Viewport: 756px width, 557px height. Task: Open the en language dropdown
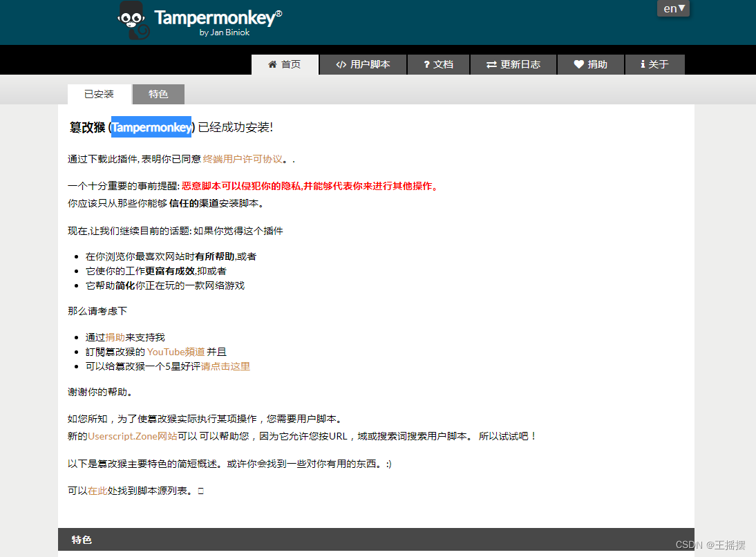(673, 9)
